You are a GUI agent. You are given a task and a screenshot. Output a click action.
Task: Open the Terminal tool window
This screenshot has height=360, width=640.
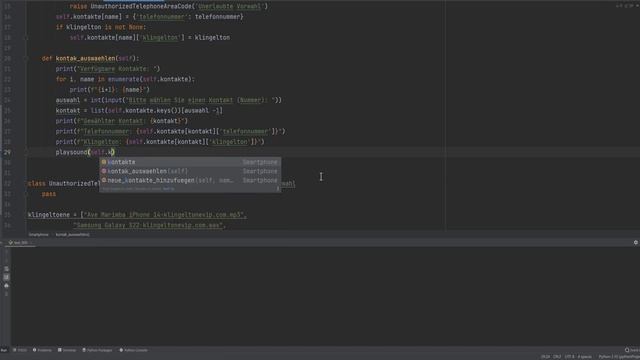(x=67, y=350)
